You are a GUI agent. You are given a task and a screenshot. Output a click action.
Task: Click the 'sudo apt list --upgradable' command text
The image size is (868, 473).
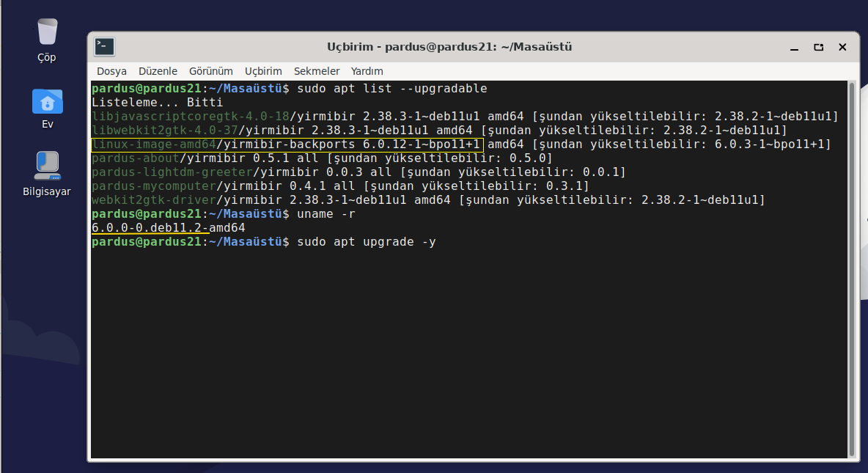tap(392, 89)
